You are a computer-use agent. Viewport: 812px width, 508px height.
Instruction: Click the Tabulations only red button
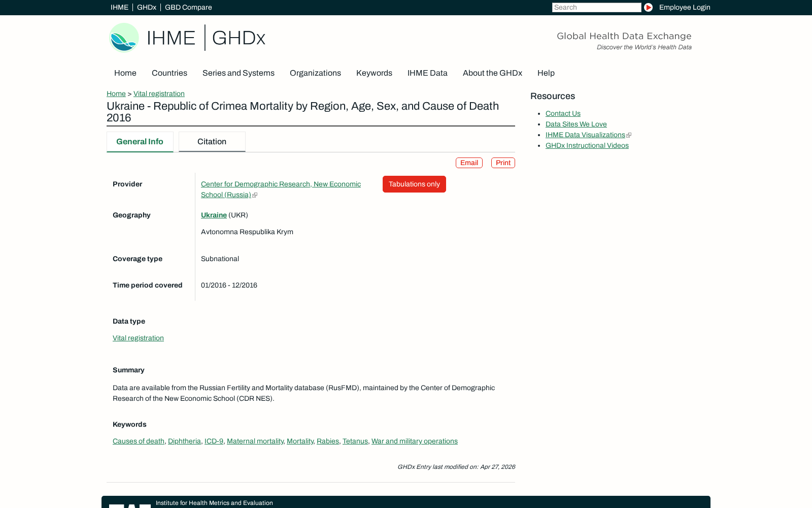point(414,184)
